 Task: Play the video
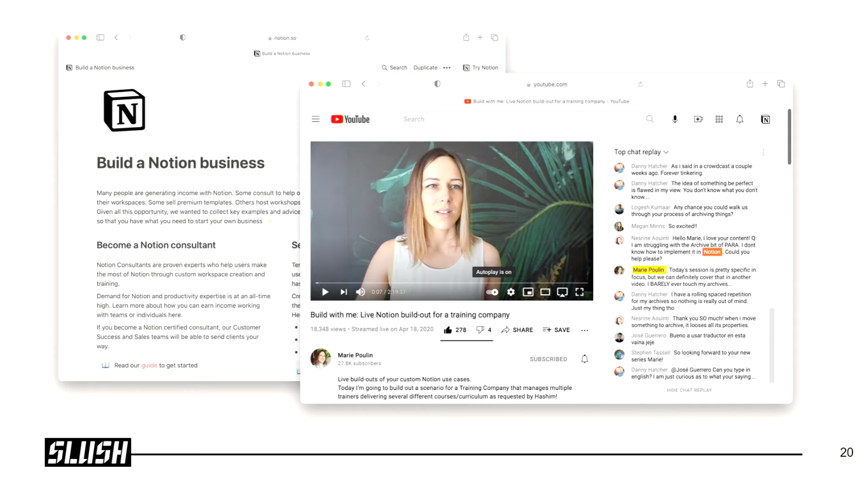pyautogui.click(x=325, y=292)
